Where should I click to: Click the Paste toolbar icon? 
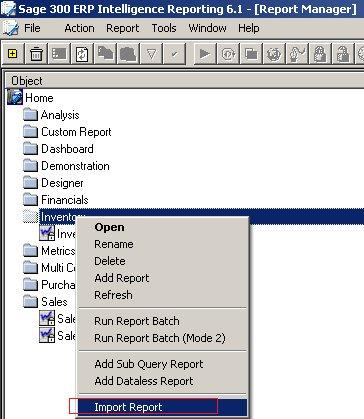click(128, 54)
